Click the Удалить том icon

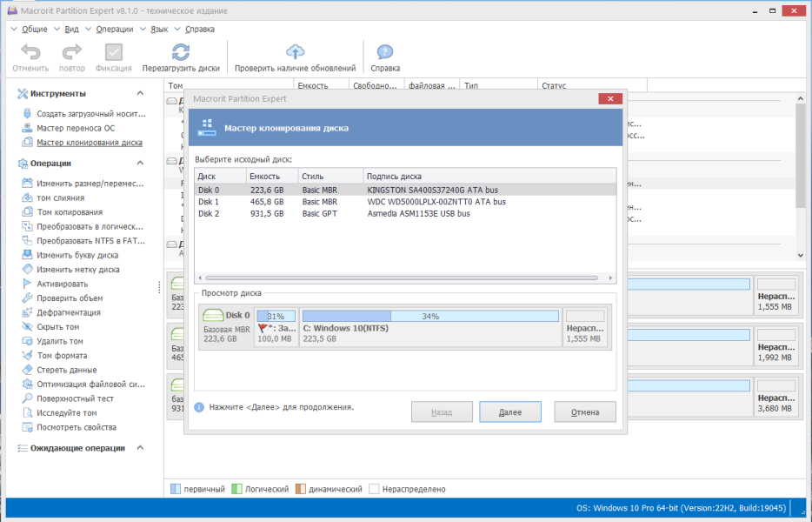click(x=27, y=341)
